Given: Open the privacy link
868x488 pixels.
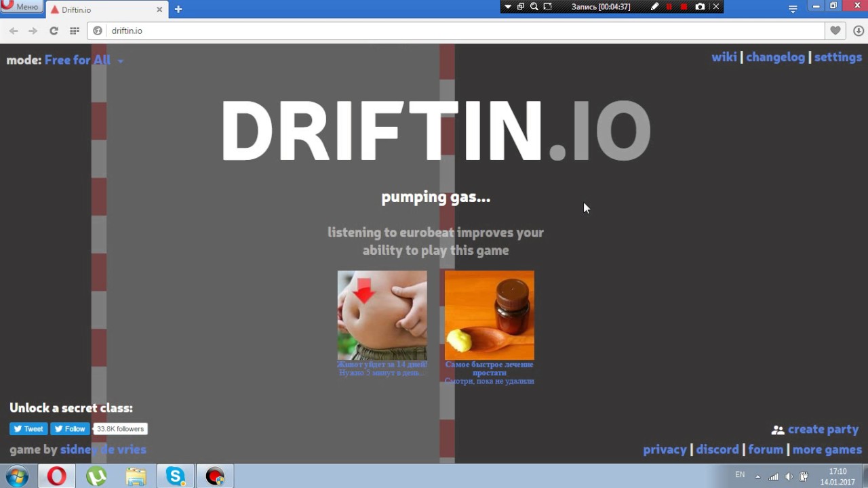Looking at the screenshot, I should (x=665, y=449).
